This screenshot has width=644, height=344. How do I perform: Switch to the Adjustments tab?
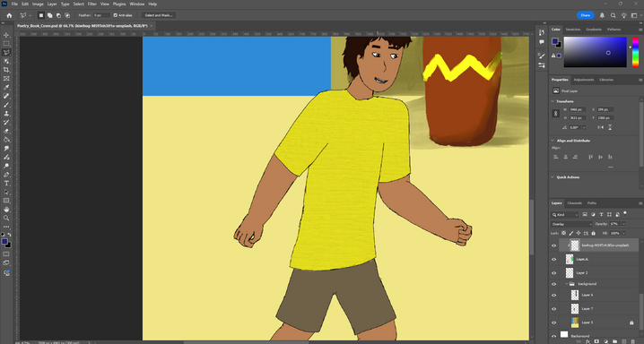pos(584,80)
